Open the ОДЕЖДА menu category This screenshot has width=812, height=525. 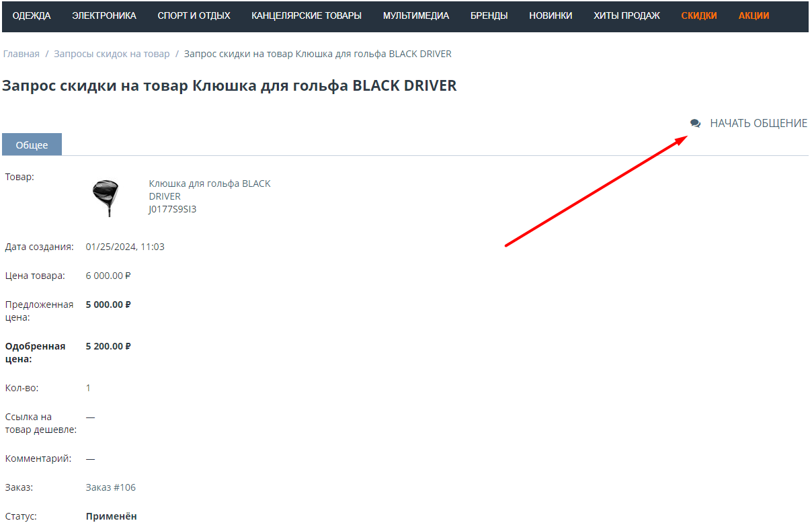click(32, 15)
